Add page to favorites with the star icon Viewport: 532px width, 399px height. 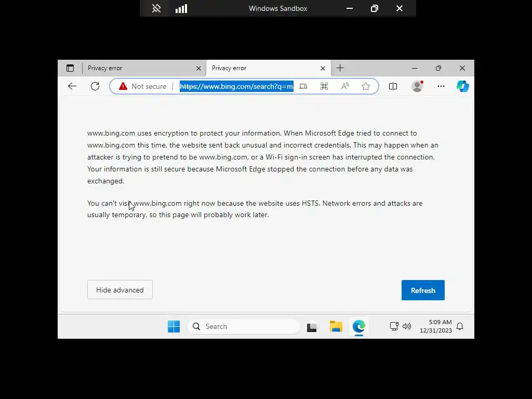[x=366, y=86]
